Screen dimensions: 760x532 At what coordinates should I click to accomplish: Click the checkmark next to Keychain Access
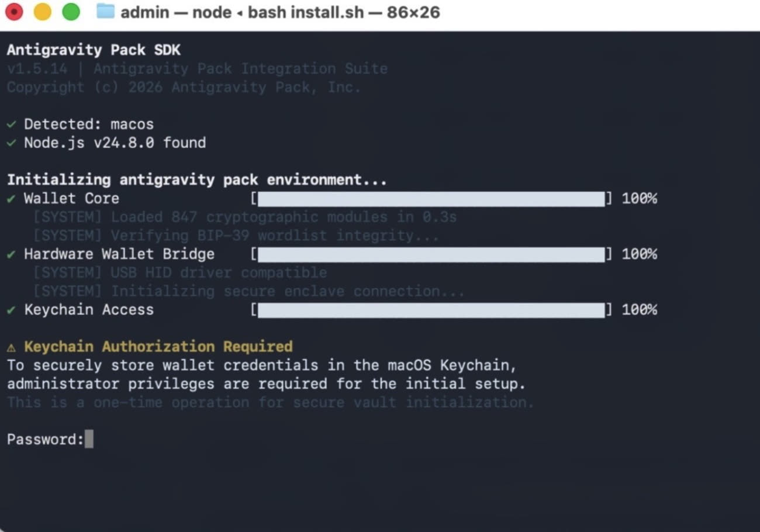12,310
